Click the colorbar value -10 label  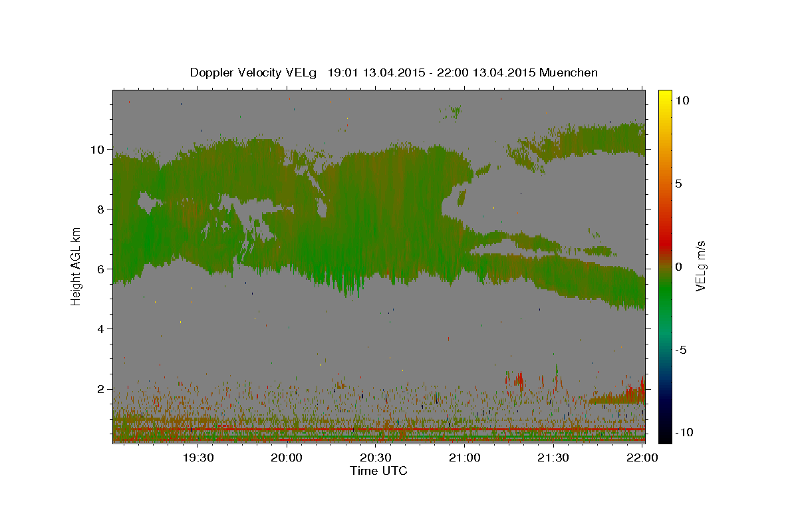(x=684, y=433)
